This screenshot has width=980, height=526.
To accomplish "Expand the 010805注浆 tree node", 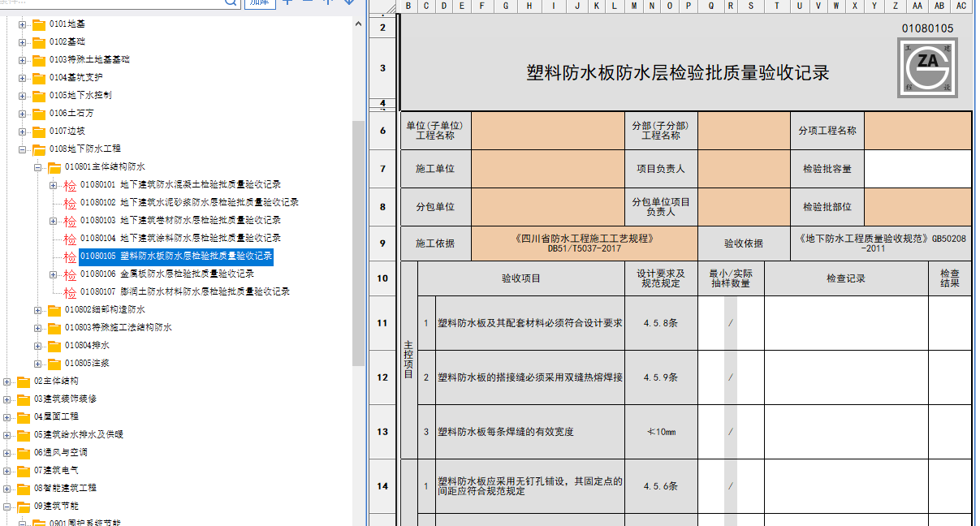I will pos(38,364).
